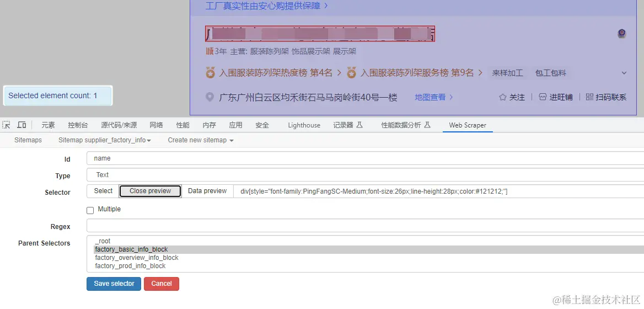644x309 pixels.
Task: Click the location pin icon before address
Action: tap(210, 97)
